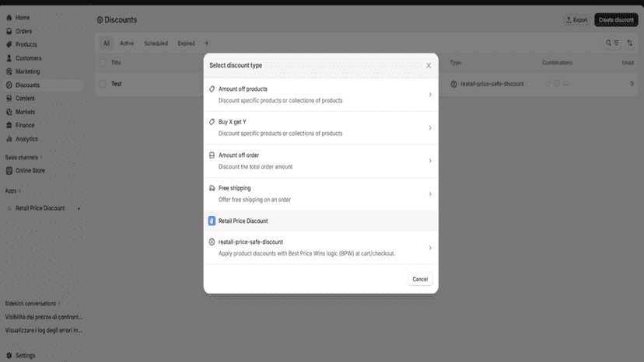Click the order icon beside Amount off order
644x362 pixels.
[212, 155]
